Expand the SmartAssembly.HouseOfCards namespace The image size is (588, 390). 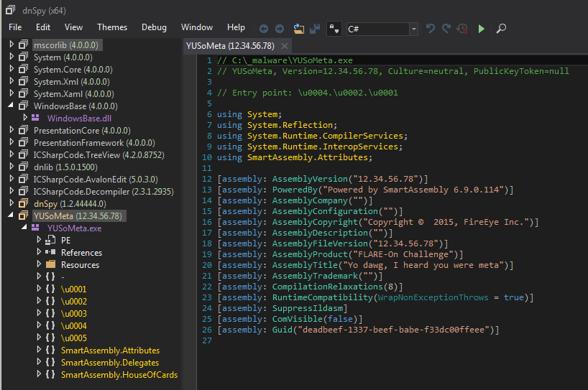coord(38,375)
